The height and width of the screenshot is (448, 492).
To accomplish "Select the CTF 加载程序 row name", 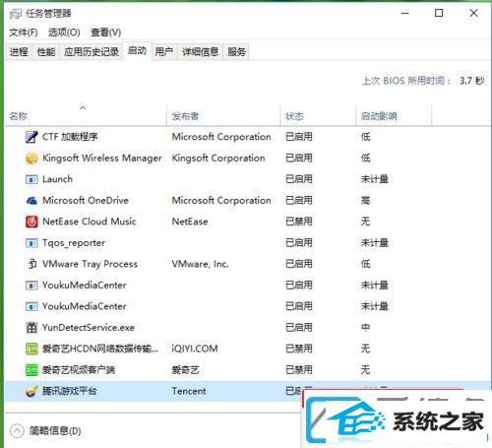I will tap(70, 137).
